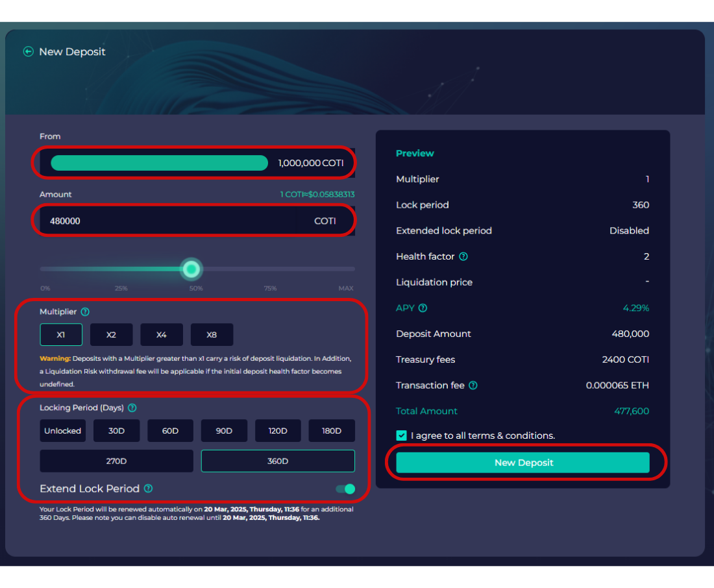Choose the Unlocked locking option
Screen dimensions: 714x588
coord(62,430)
